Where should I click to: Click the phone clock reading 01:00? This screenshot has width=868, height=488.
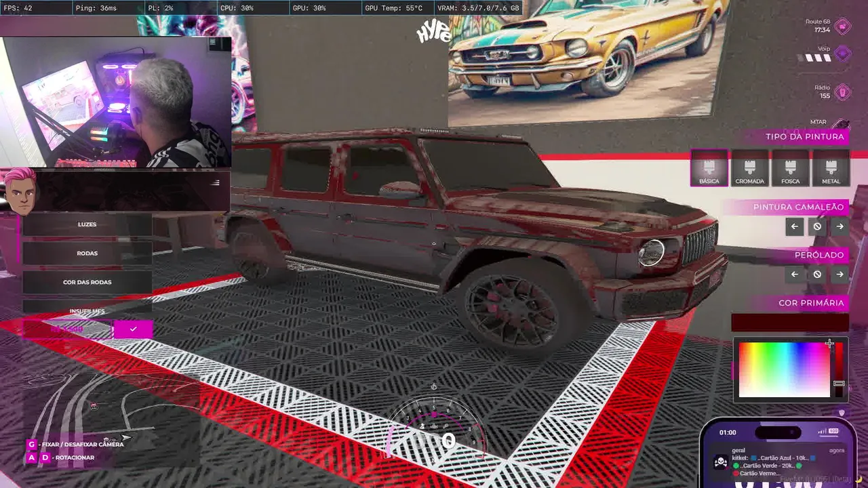(x=728, y=432)
